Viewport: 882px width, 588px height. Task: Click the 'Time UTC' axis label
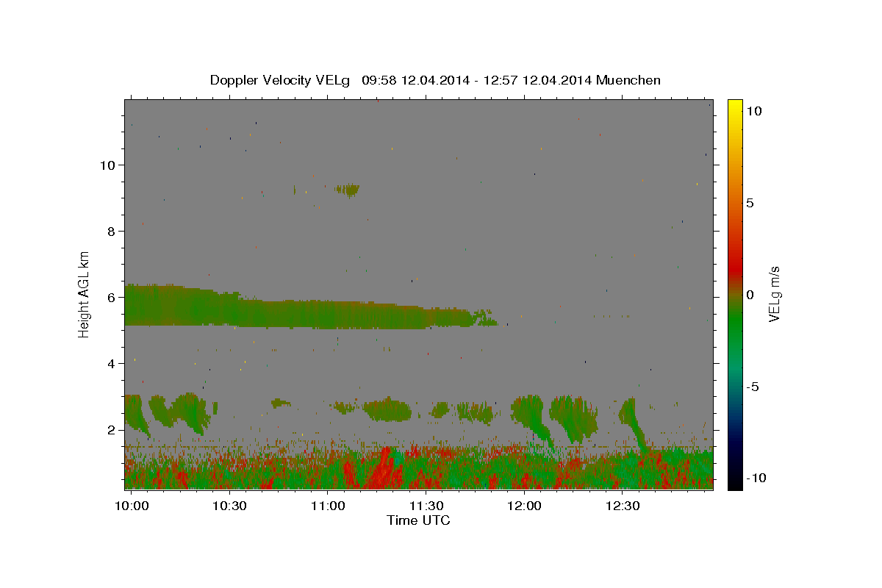(418, 520)
